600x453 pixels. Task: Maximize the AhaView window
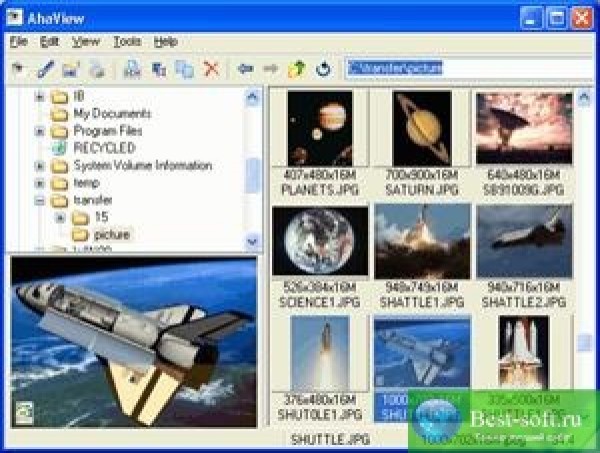click(556, 18)
